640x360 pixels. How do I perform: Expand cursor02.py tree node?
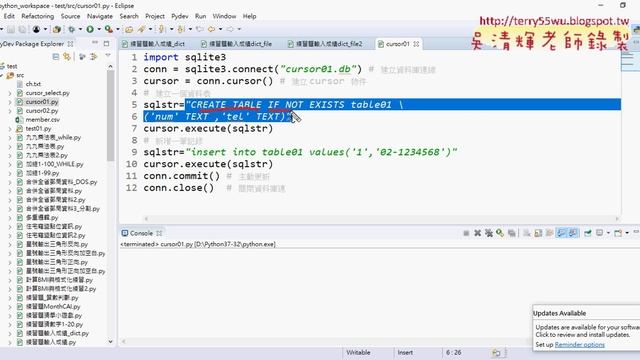point(10,111)
